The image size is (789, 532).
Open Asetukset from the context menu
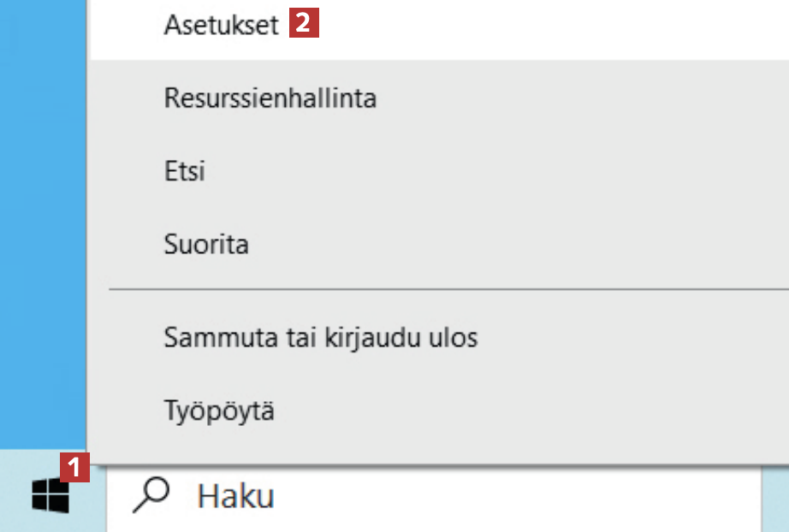[221, 26]
